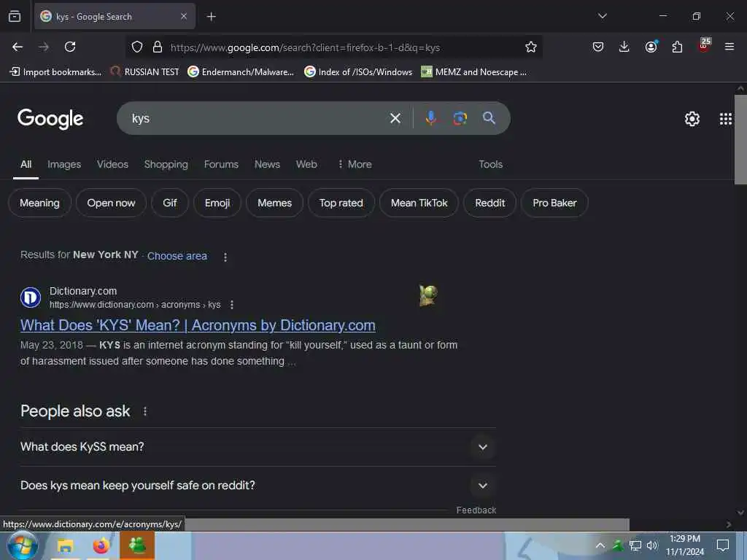
Task: Open the uBlock extension icon showing 25
Action: pos(704,46)
